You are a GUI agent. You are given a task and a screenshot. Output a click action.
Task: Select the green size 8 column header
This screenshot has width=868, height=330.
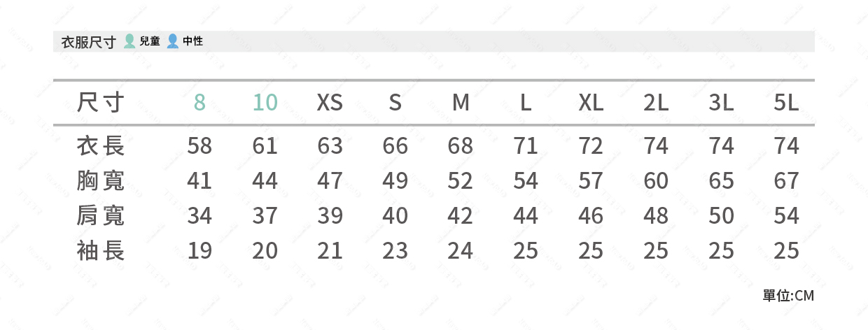pos(199,103)
